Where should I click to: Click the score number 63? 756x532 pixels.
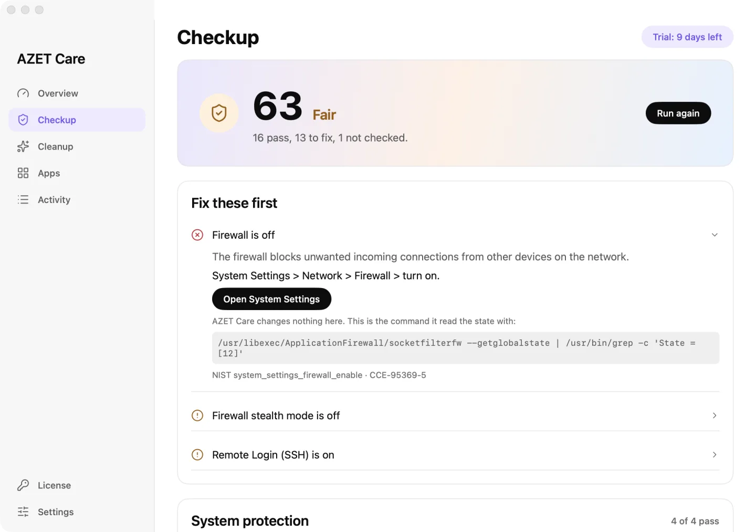(278, 106)
